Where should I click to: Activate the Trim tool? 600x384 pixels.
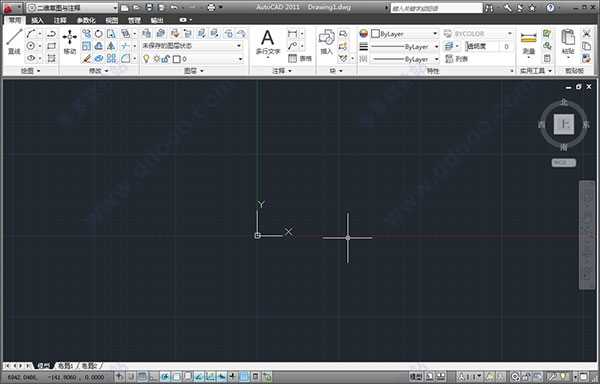(x=125, y=46)
